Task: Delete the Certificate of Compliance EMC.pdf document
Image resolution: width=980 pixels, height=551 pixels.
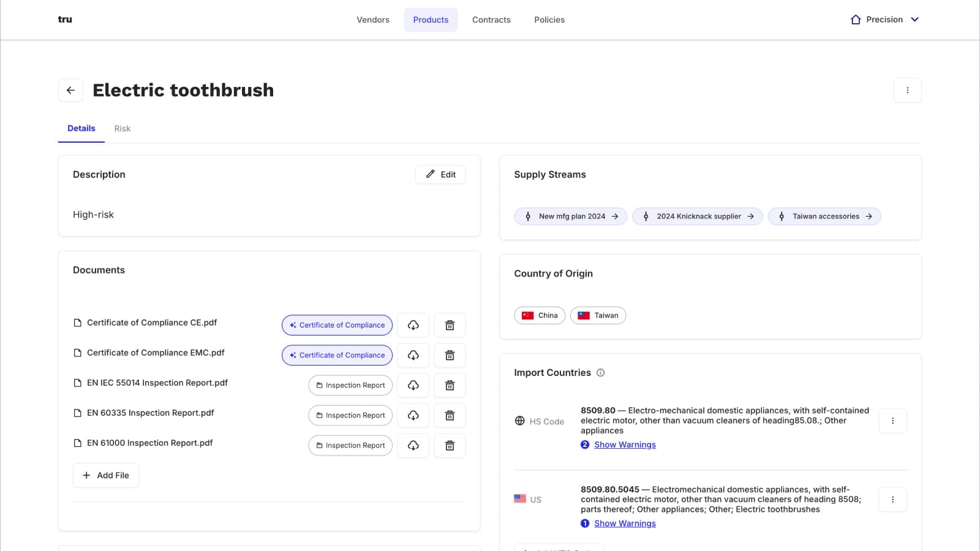Action: tap(450, 355)
